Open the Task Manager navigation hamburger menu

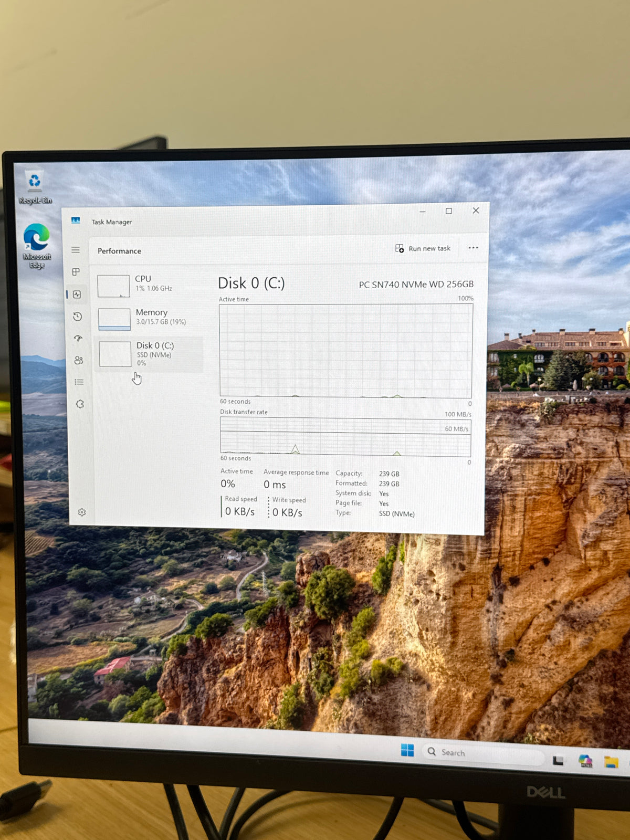tap(76, 250)
